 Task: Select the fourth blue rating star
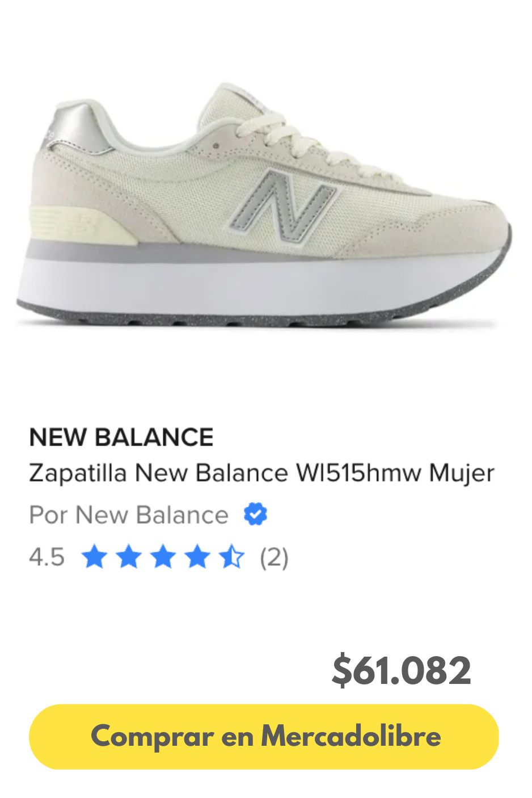199,558
